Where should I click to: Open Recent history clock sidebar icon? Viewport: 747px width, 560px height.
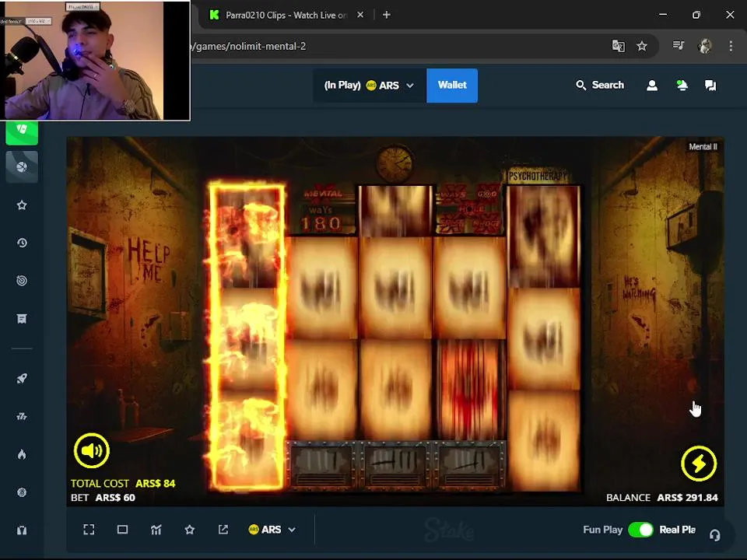coord(22,243)
